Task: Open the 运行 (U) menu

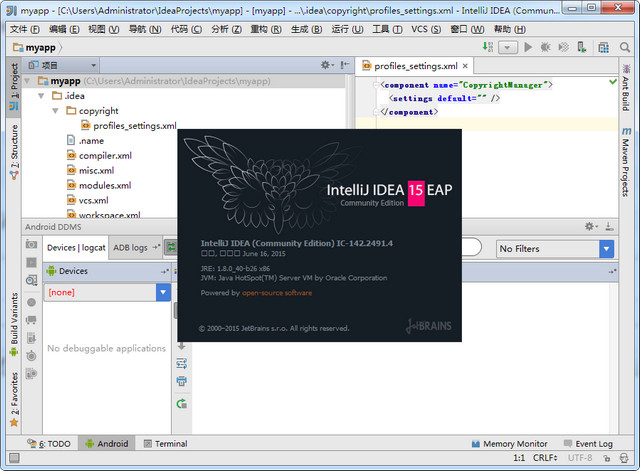Action: [x=347, y=29]
